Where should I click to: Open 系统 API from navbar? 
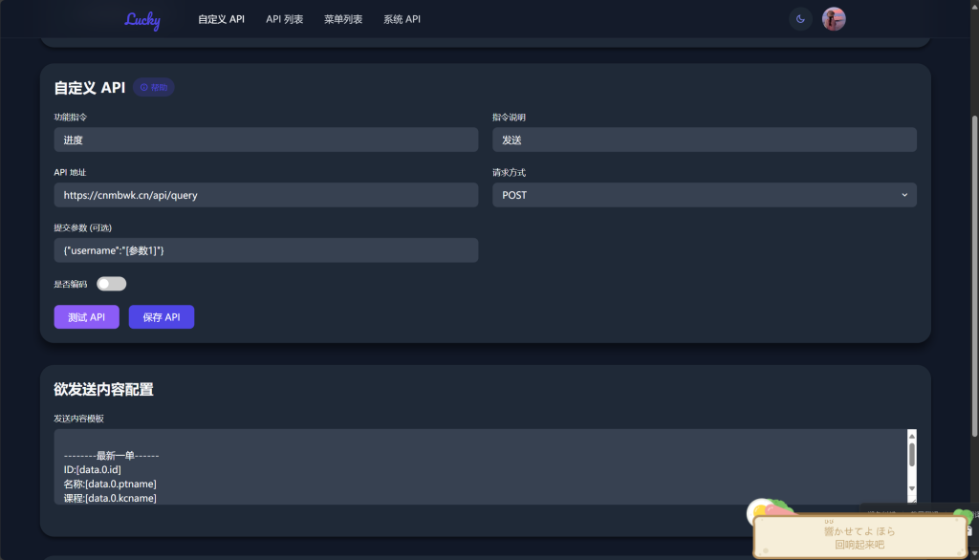pyautogui.click(x=402, y=19)
